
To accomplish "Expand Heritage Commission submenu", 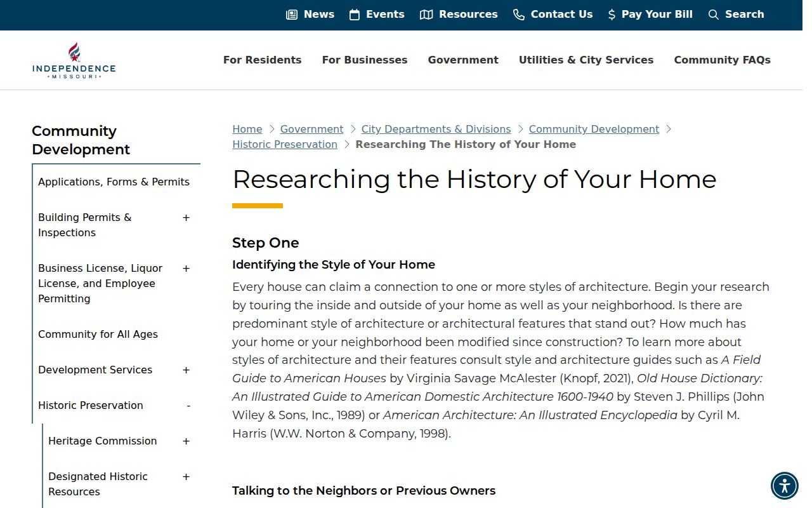I will click(x=186, y=441).
